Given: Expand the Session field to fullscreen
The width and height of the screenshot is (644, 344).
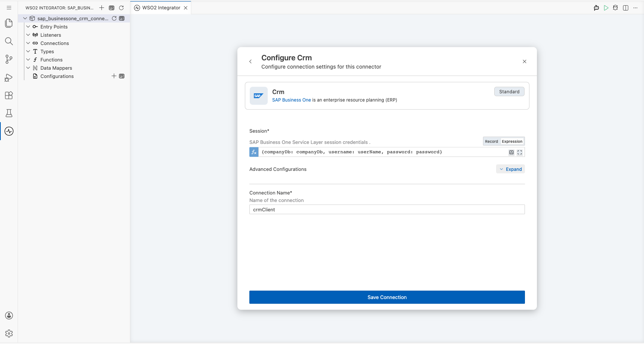Looking at the screenshot, I should [520, 152].
